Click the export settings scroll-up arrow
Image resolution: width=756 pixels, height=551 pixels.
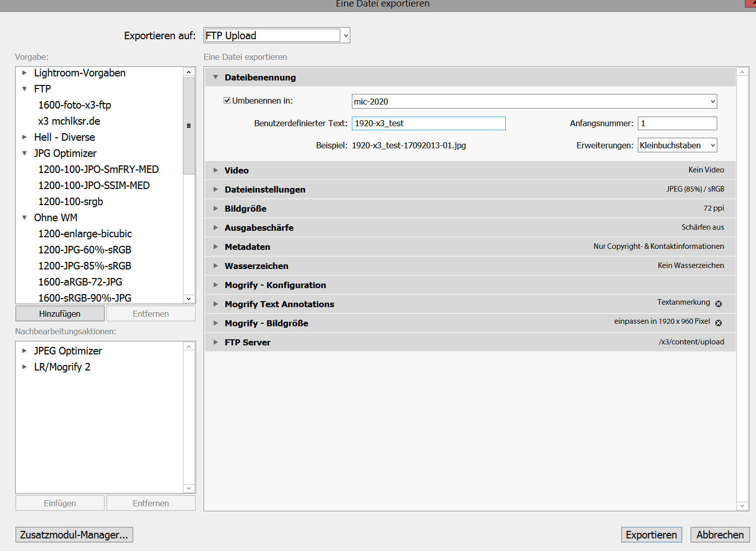click(742, 72)
